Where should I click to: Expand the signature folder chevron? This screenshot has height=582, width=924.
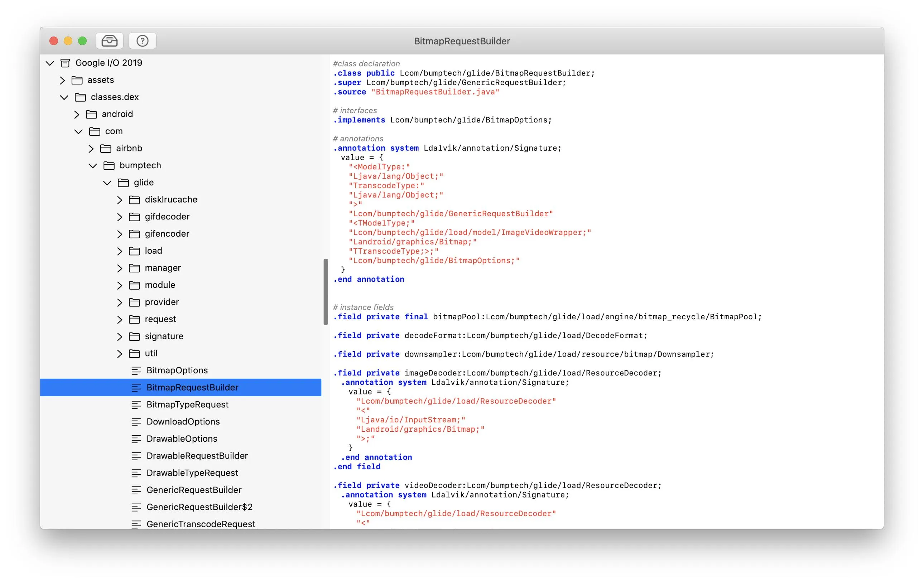tap(119, 336)
